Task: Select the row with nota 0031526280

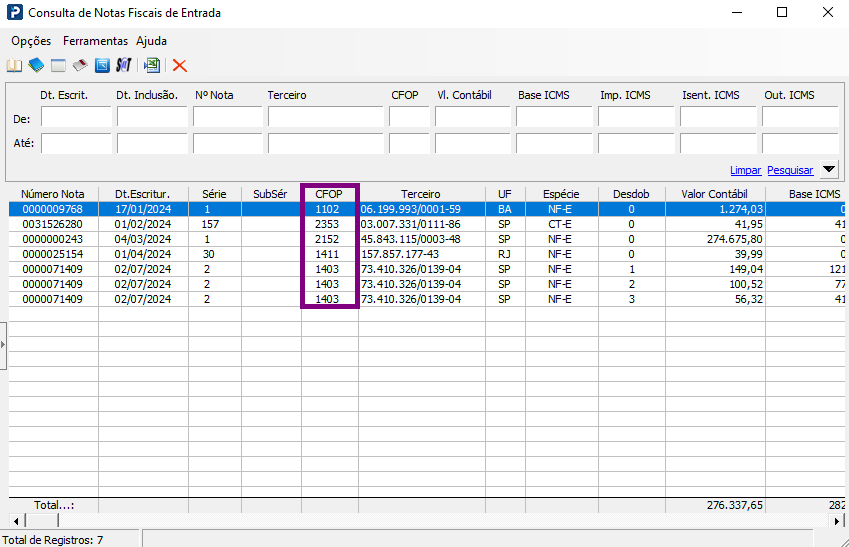Action: click(x=427, y=224)
